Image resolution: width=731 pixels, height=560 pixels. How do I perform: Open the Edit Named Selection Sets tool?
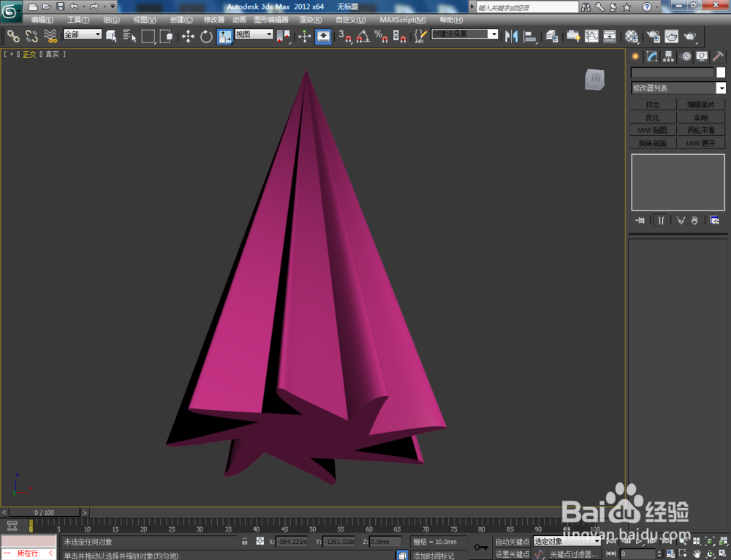click(420, 36)
